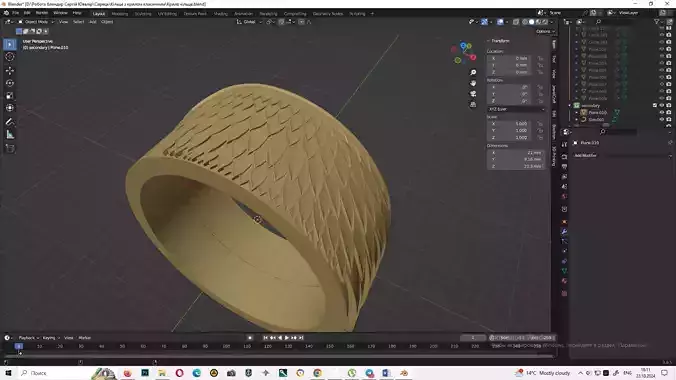Jump to the timeline start frame
Screen dimensions: 676x380
tap(265, 338)
